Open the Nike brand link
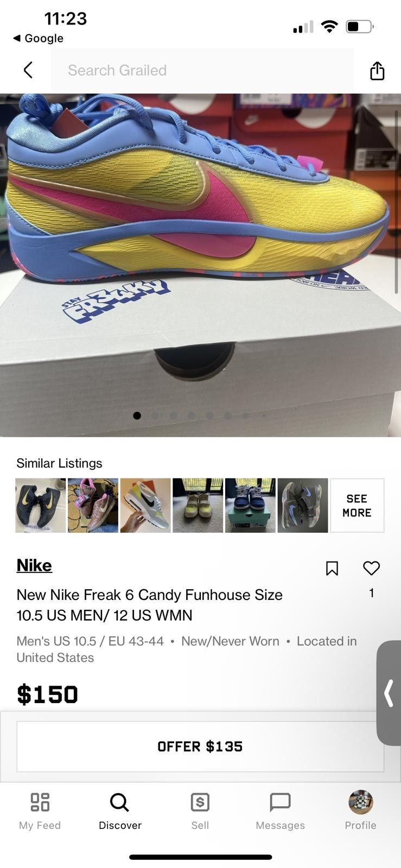Image resolution: width=401 pixels, height=868 pixels. click(x=34, y=565)
